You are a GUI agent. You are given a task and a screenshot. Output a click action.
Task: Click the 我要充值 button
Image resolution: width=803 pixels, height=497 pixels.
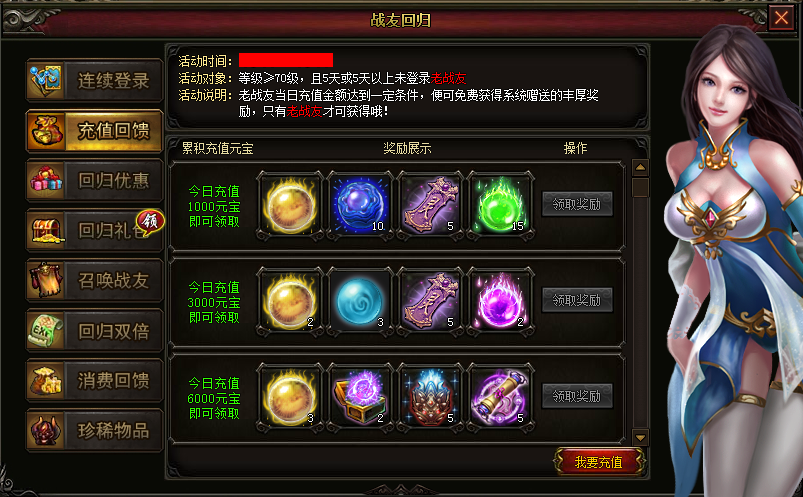coord(599,462)
